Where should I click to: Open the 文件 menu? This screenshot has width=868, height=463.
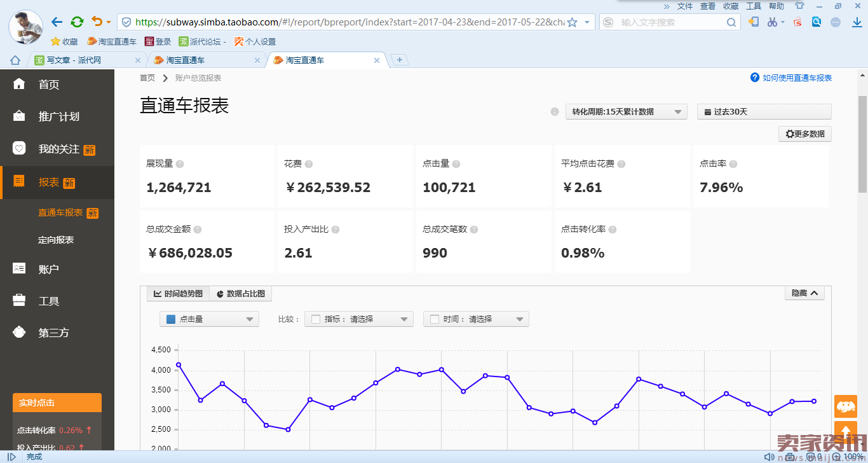[685, 6]
